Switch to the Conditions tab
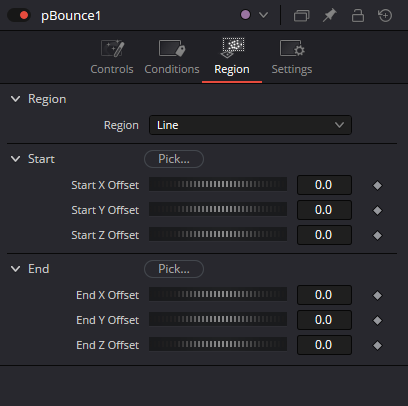This screenshot has height=406, width=408. (x=172, y=57)
